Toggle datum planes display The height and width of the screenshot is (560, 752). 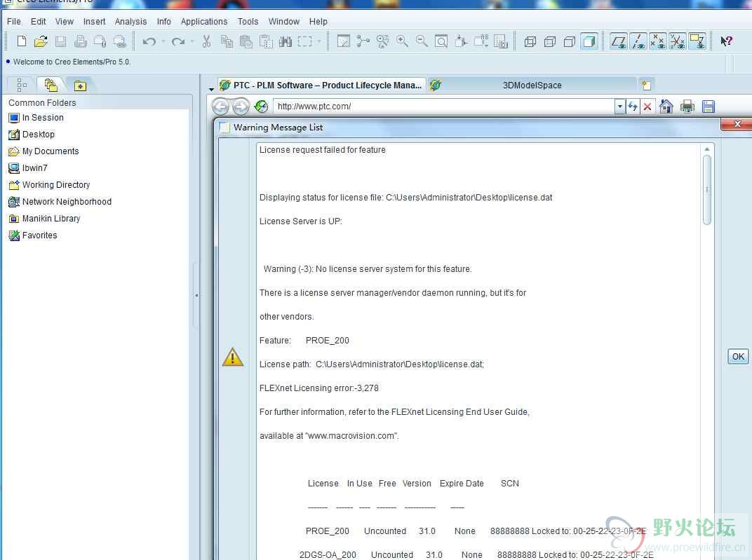tap(618, 41)
